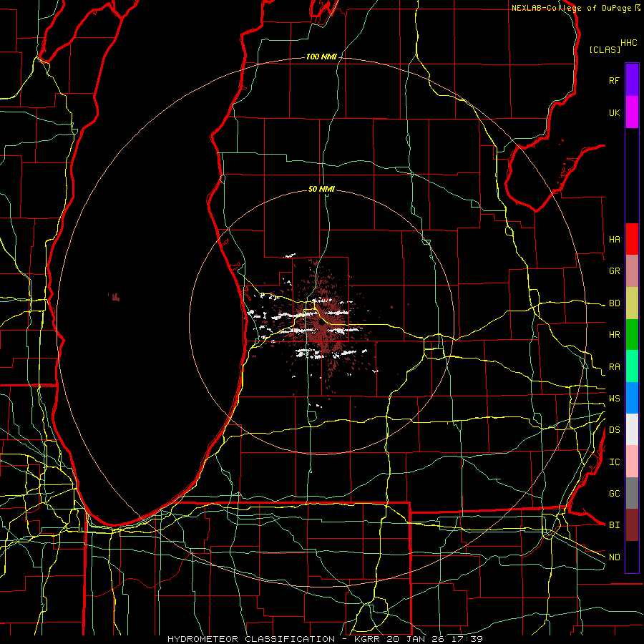Click the IC legend label
Image resolution: width=644 pixels, height=644 pixels.
pyautogui.click(x=615, y=462)
